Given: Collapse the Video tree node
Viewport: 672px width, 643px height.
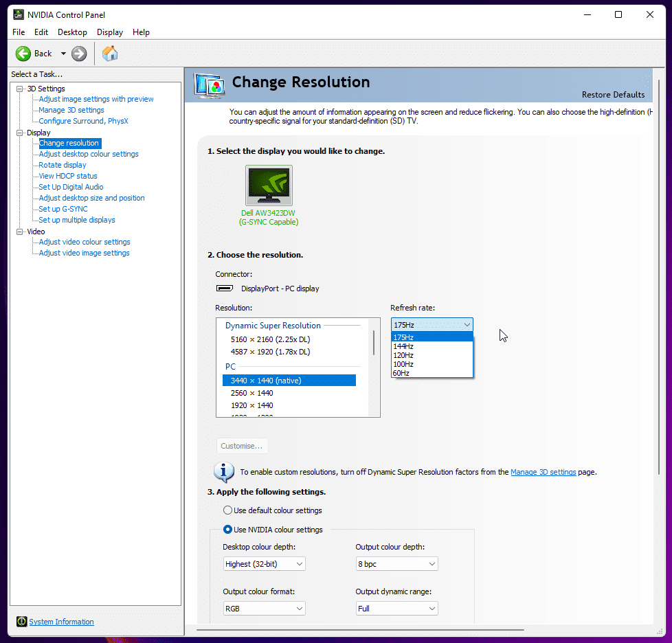Looking at the screenshot, I should [19, 232].
